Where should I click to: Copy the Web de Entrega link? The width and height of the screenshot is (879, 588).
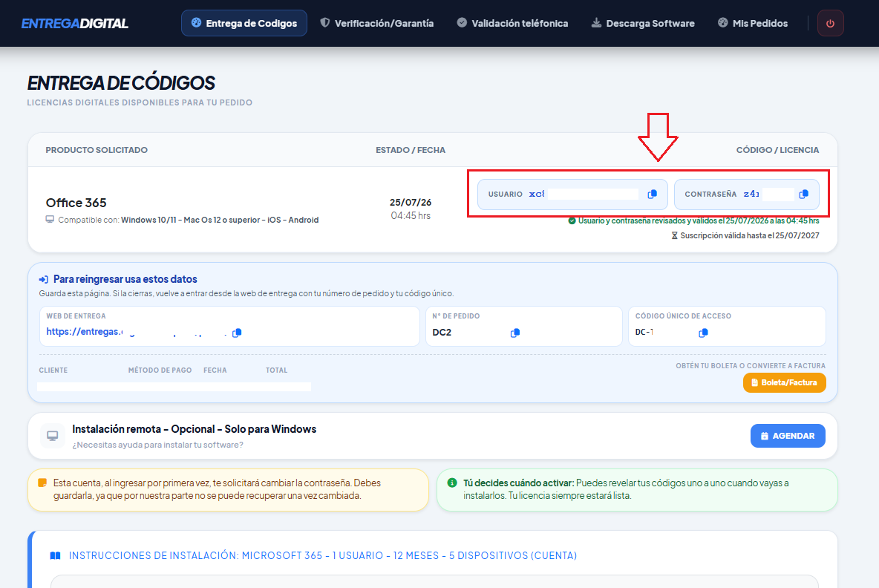pyautogui.click(x=237, y=333)
